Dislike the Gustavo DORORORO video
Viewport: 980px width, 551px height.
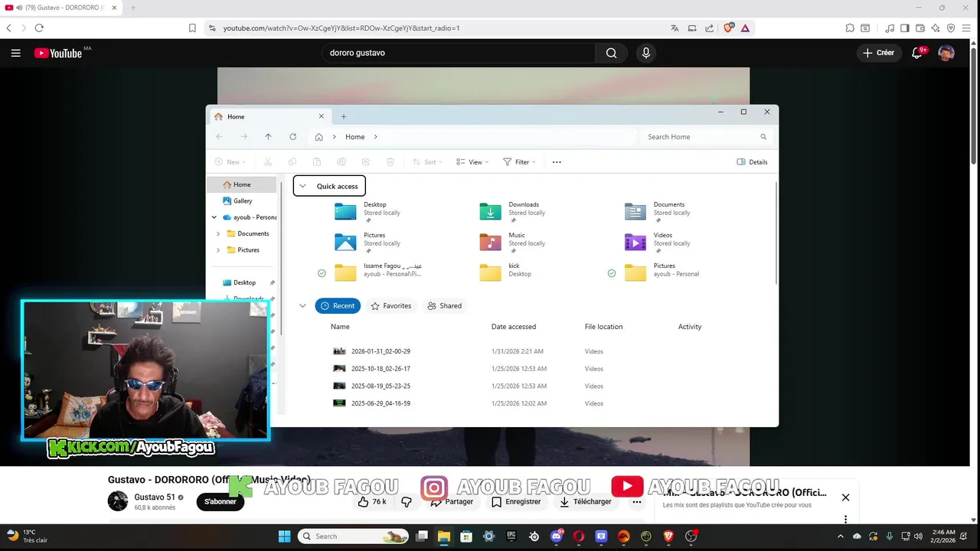[407, 502]
